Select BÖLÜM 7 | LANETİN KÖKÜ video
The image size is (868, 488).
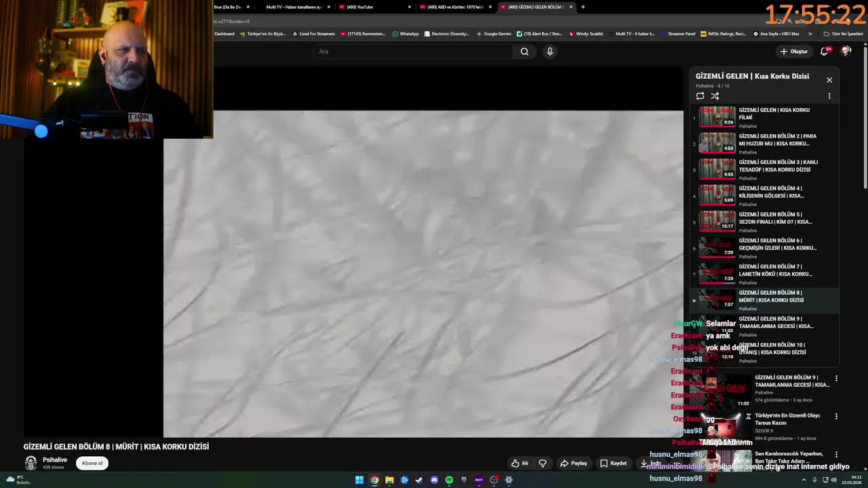click(764, 274)
